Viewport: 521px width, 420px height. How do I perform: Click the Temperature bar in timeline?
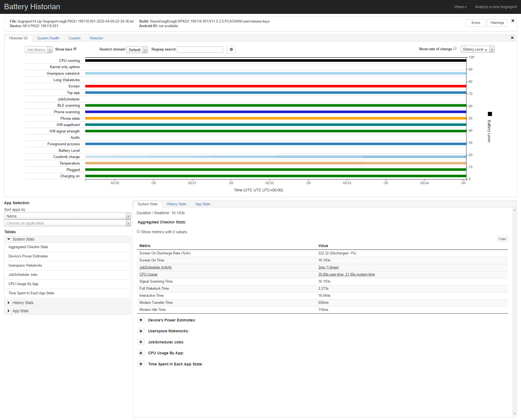276,163
